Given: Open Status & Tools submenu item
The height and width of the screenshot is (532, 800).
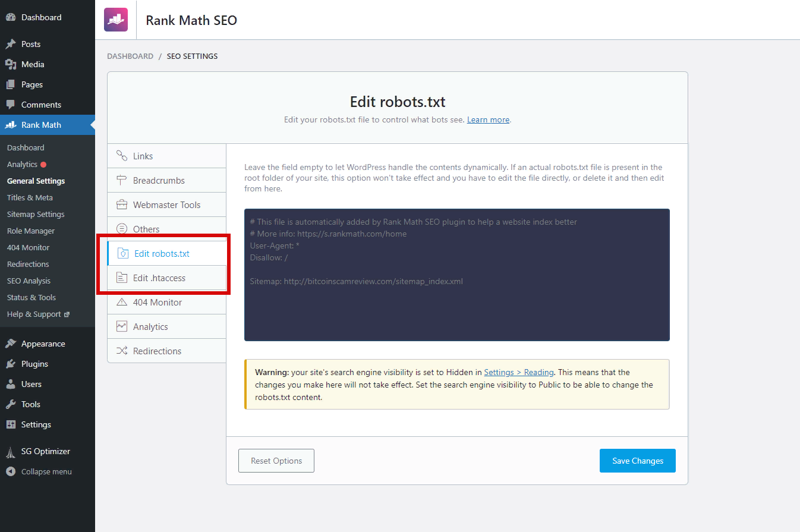Looking at the screenshot, I should [32, 297].
